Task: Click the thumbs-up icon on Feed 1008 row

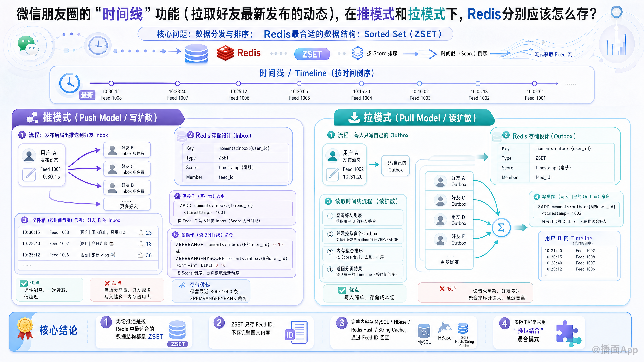Action: (x=141, y=233)
